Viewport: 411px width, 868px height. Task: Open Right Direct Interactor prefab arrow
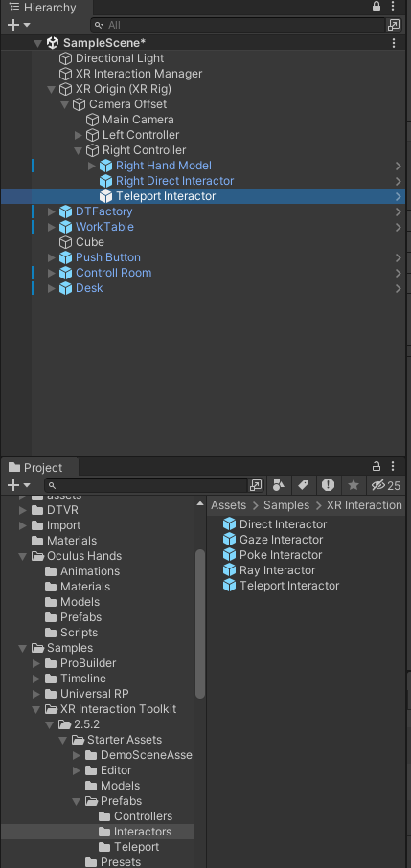(x=399, y=181)
